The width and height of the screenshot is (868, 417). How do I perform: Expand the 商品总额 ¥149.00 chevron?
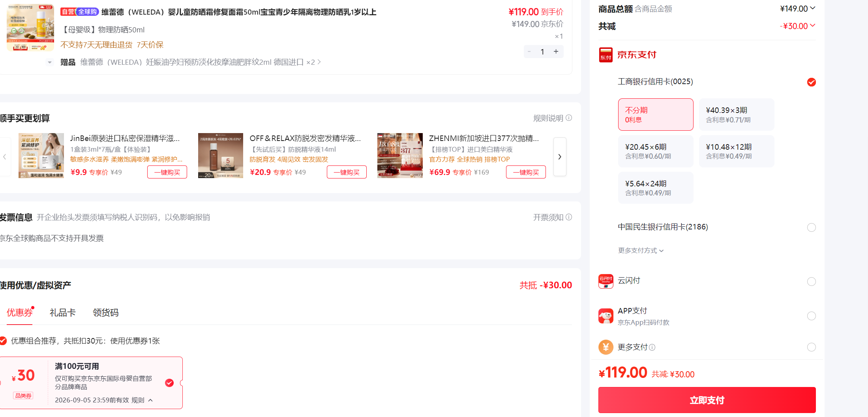pos(812,8)
